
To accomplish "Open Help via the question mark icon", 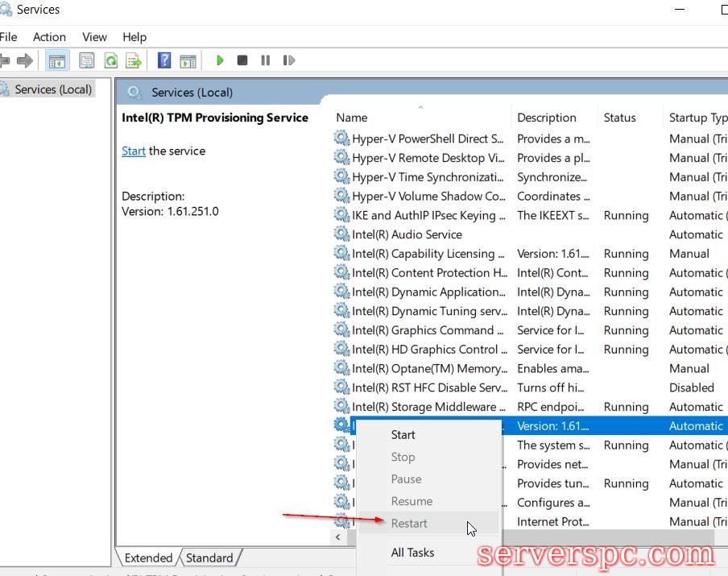I will pyautogui.click(x=164, y=60).
